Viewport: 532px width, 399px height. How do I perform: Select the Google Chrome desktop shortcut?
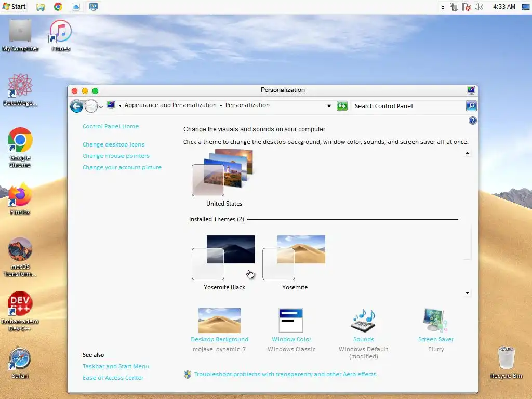20,148
